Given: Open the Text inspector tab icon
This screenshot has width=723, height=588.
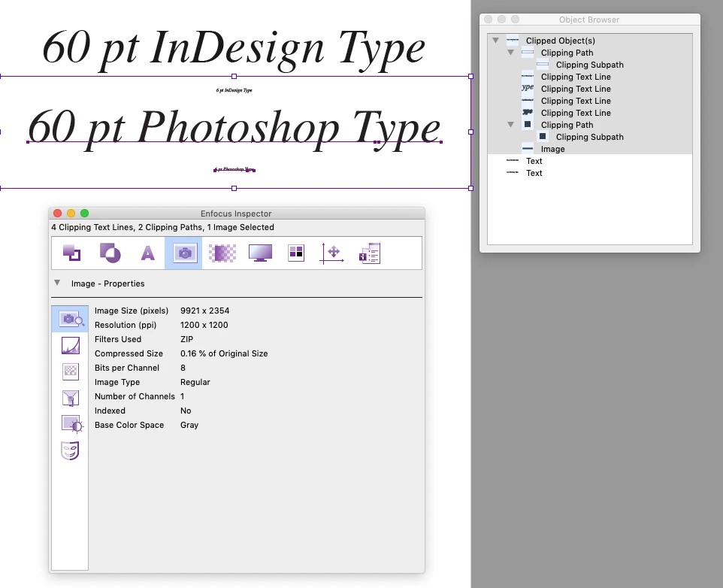Looking at the screenshot, I should tap(147, 253).
